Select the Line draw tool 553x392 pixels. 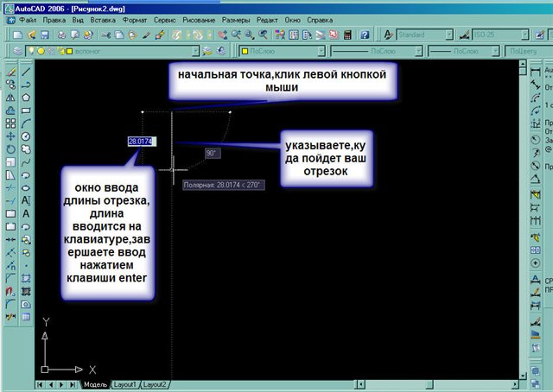[x=27, y=70]
